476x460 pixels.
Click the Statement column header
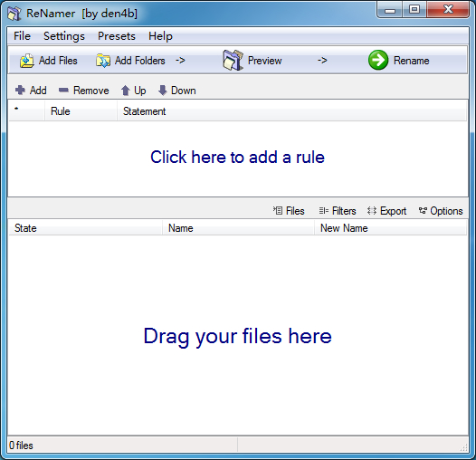[291, 111]
